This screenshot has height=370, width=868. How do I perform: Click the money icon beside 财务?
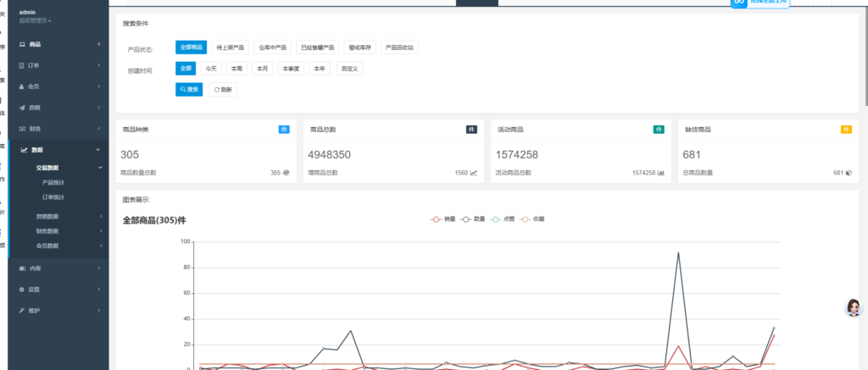[22, 129]
